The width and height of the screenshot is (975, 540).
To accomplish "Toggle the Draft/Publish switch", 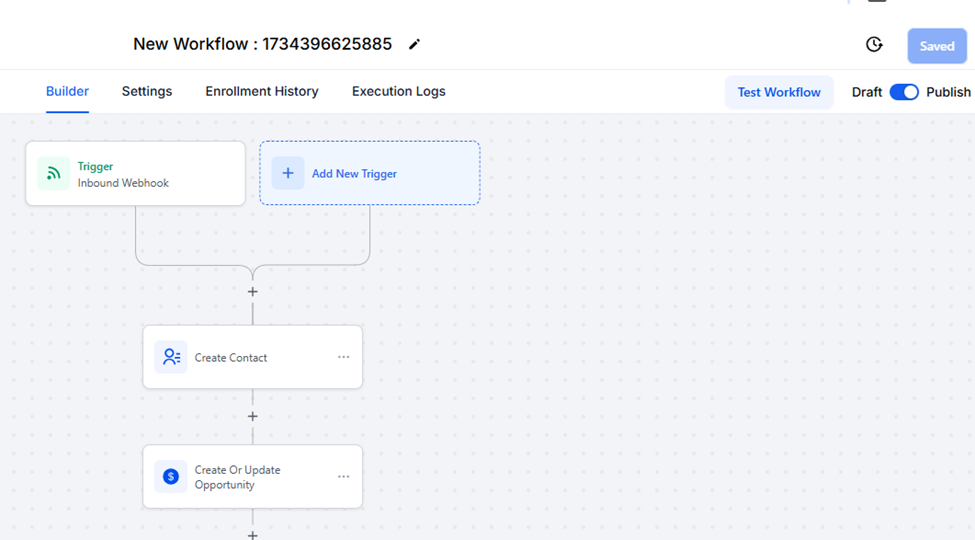I will pyautogui.click(x=904, y=92).
